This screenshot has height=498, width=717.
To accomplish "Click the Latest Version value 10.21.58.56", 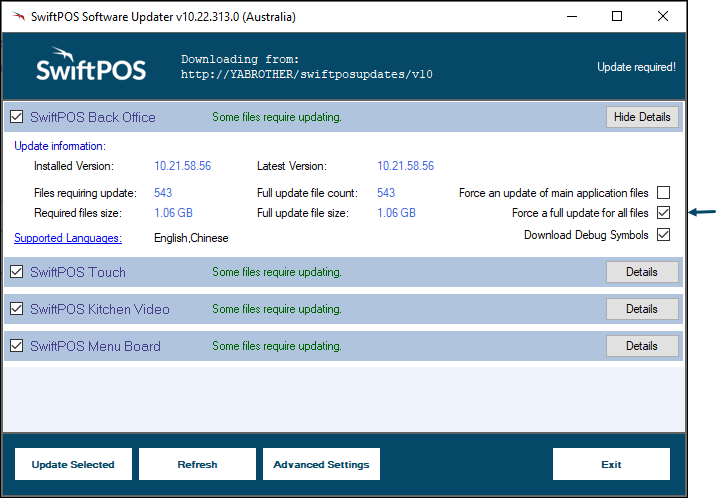I will (x=406, y=166).
